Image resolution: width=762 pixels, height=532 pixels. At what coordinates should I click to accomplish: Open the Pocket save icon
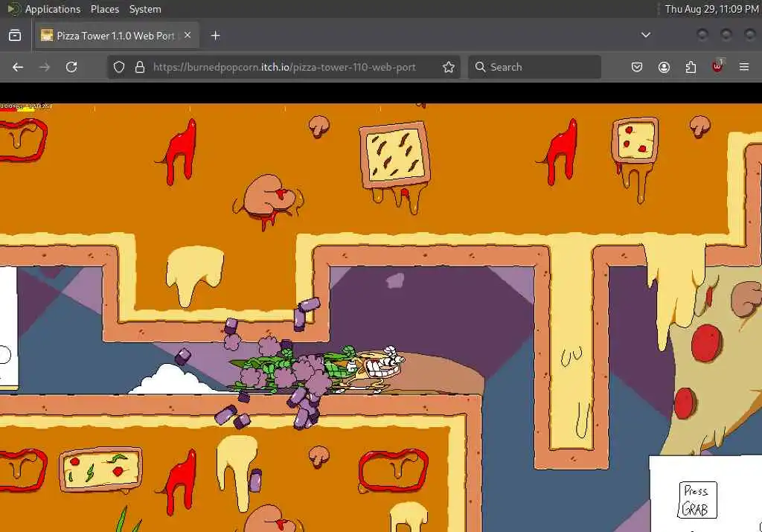point(637,67)
